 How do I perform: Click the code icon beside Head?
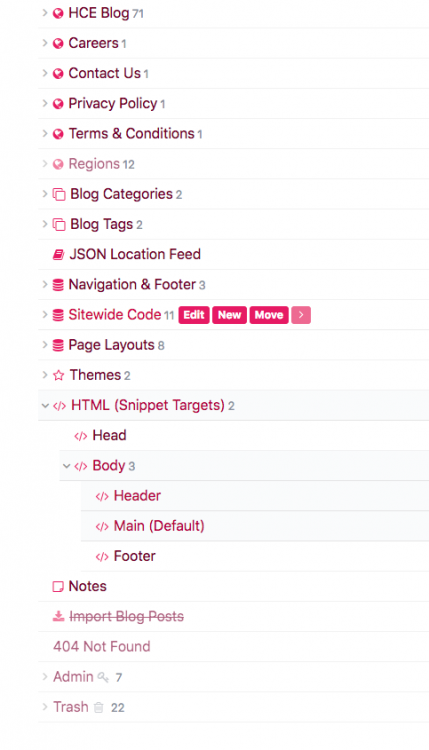80,436
